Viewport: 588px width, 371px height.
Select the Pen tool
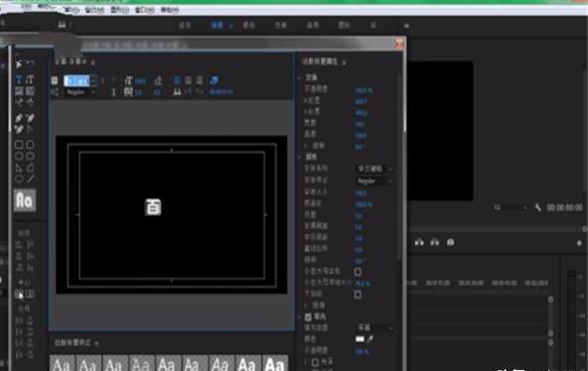pos(19,118)
